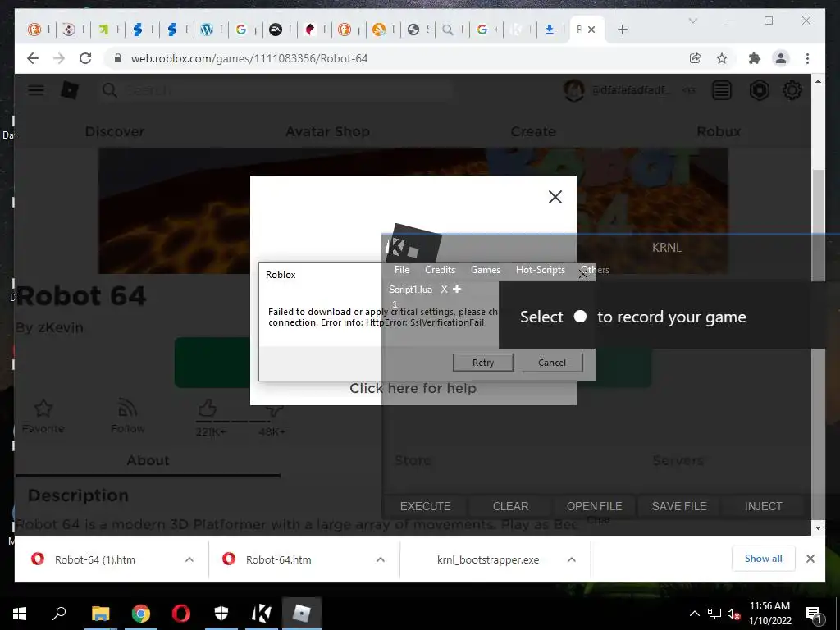Open the KRNL File menu

click(x=402, y=269)
